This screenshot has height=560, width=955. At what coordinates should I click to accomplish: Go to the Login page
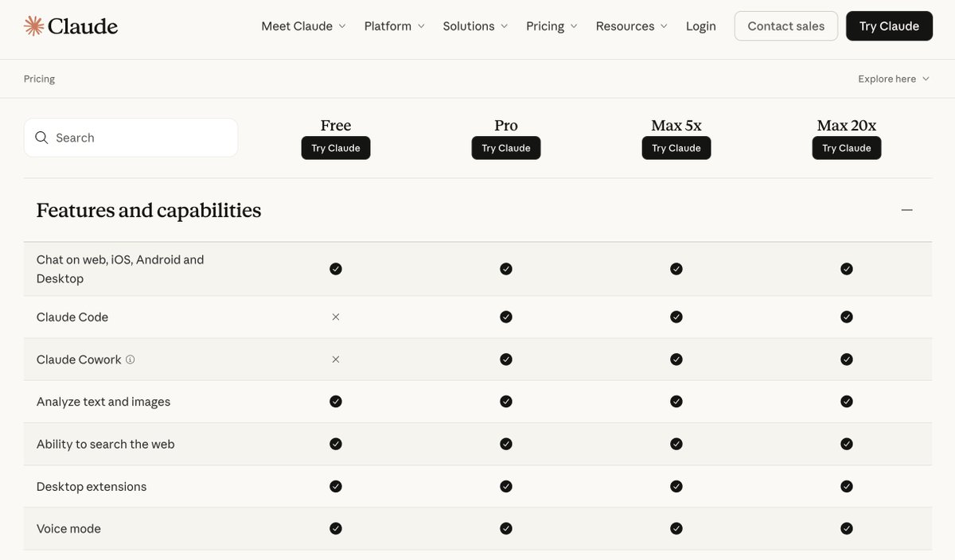click(x=701, y=26)
